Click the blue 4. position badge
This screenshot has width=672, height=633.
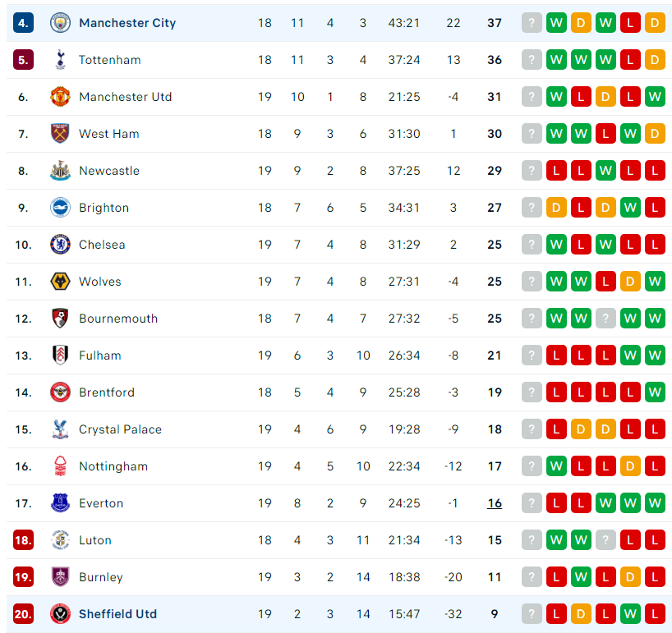coord(23,23)
